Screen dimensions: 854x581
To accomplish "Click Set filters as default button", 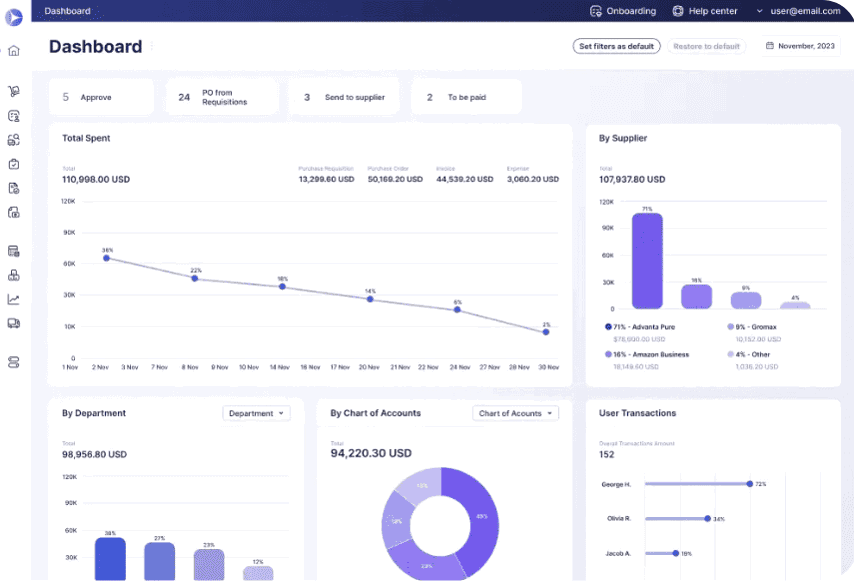I will [616, 46].
